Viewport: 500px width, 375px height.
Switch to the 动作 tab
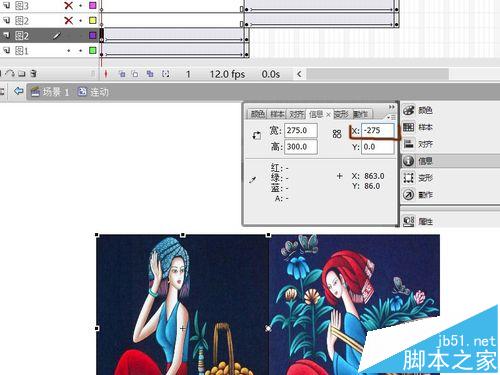(x=361, y=114)
